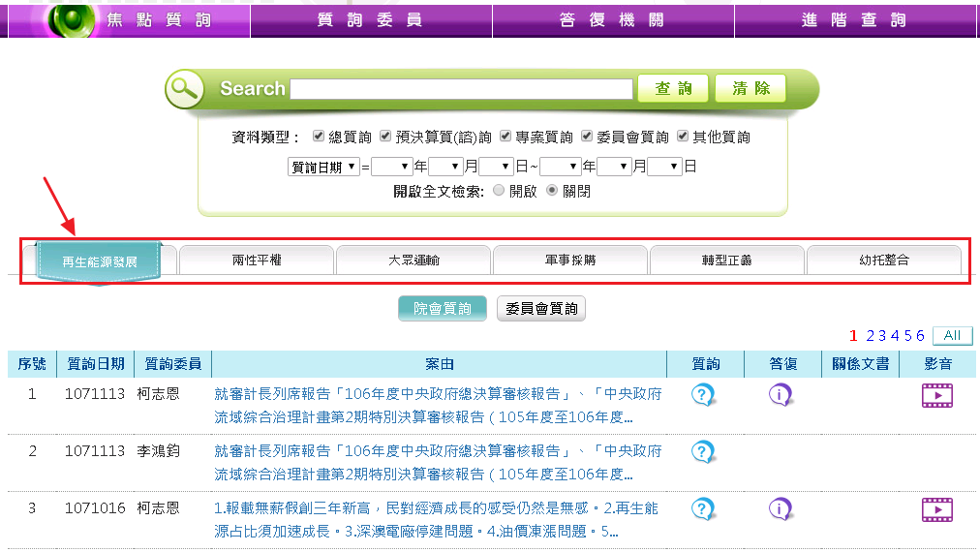Play the 影音 video for row 3
Screen dimensions: 980x552
tap(936, 508)
